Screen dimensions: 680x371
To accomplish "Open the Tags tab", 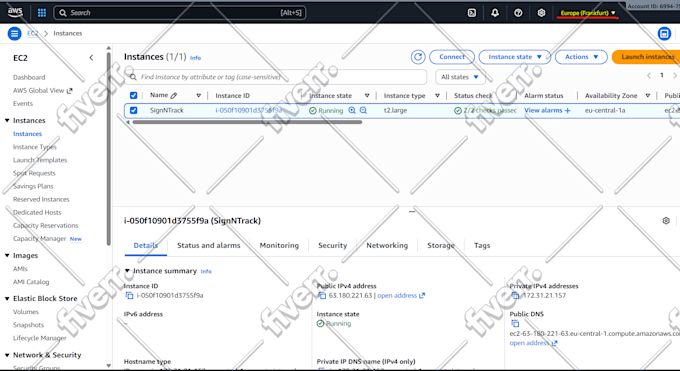I will 482,246.
